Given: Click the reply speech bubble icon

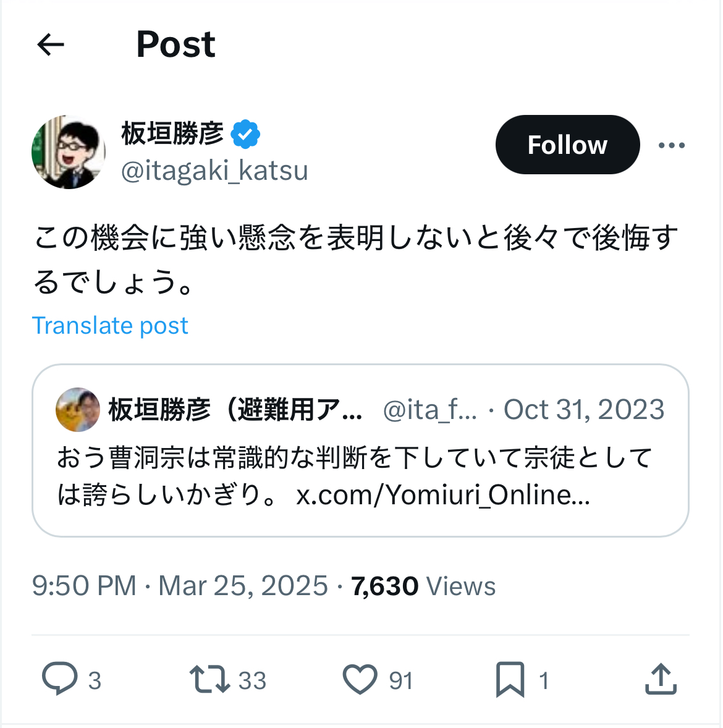Looking at the screenshot, I should (x=59, y=679).
